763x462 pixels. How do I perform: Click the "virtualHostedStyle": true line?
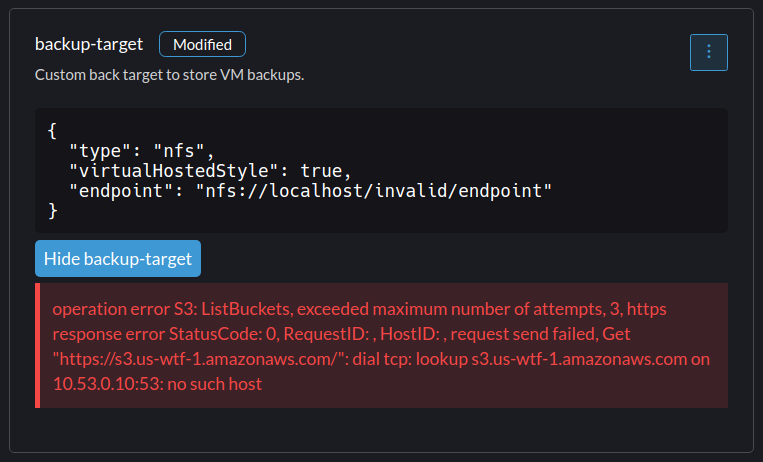(x=210, y=171)
